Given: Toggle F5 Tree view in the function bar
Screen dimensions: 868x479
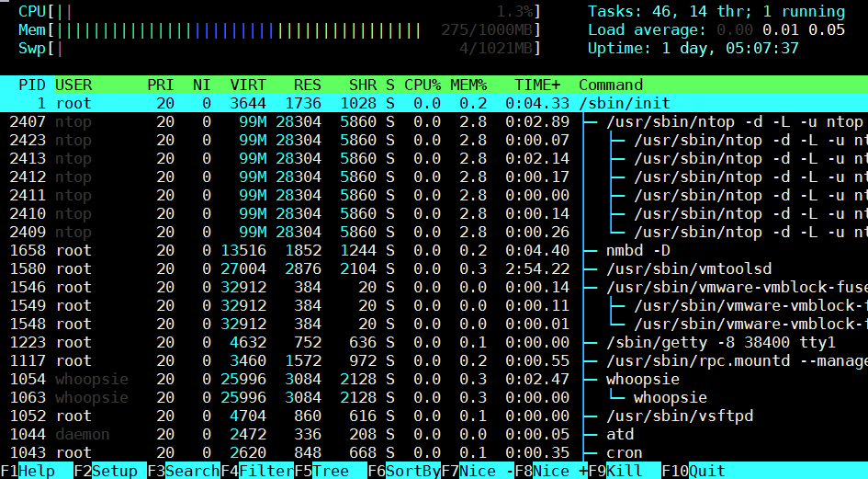Looking at the screenshot, I should pyautogui.click(x=331, y=471).
